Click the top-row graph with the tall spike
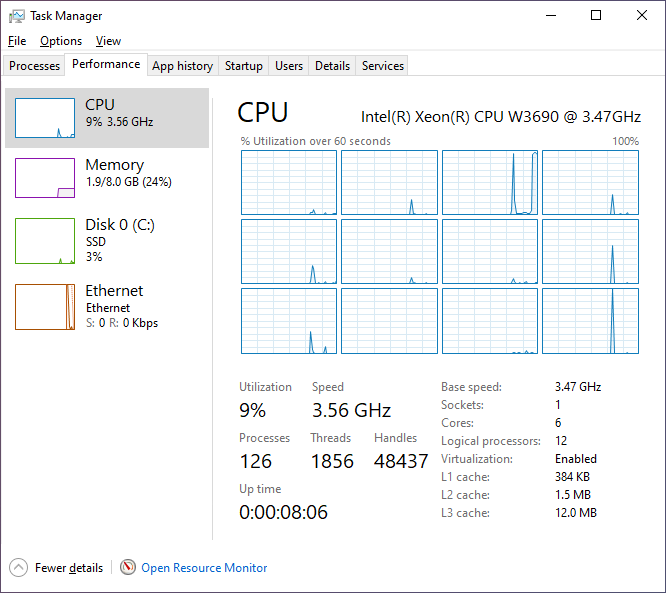 (x=490, y=183)
